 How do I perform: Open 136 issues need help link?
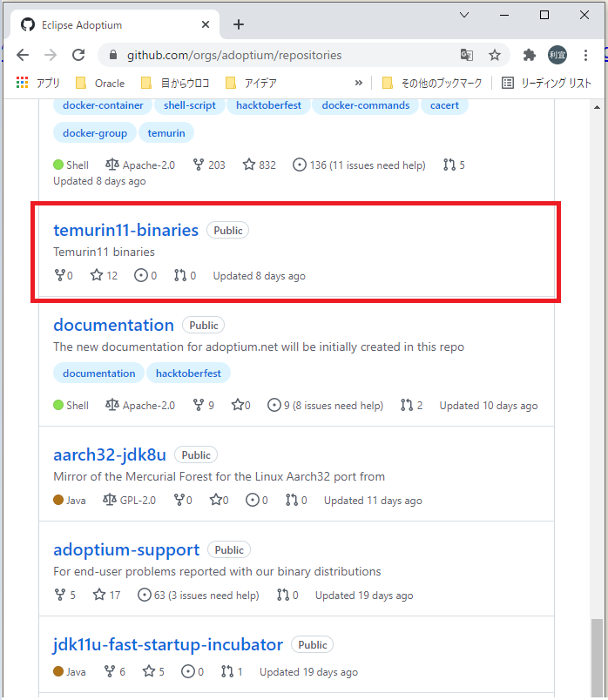pos(359,165)
